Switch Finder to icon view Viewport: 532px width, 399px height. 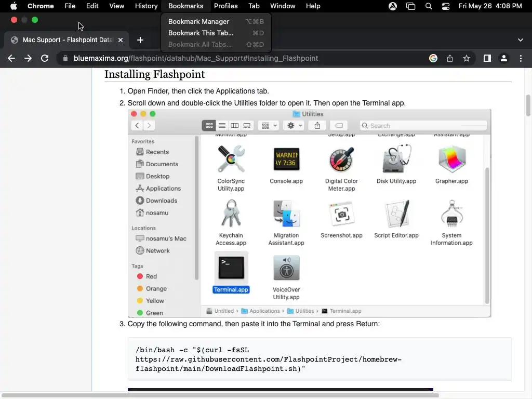pos(209,126)
